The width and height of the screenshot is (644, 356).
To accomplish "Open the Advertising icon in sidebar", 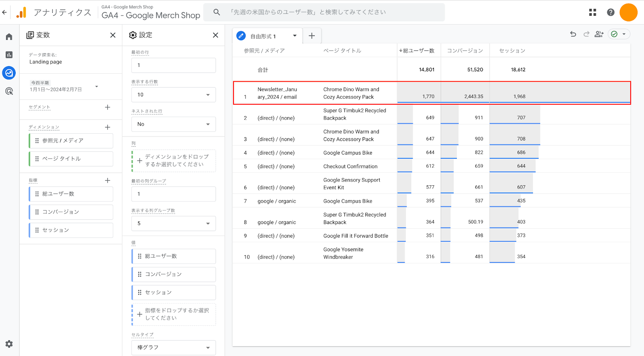I will 9,91.
